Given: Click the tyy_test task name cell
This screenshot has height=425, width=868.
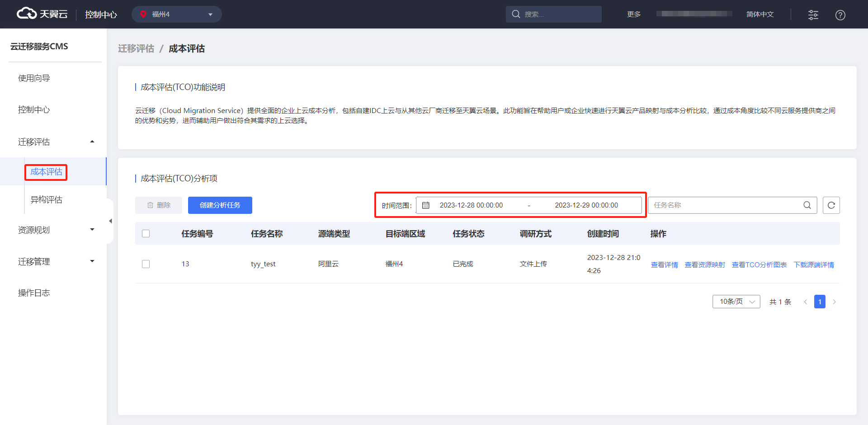Looking at the screenshot, I should pos(263,264).
